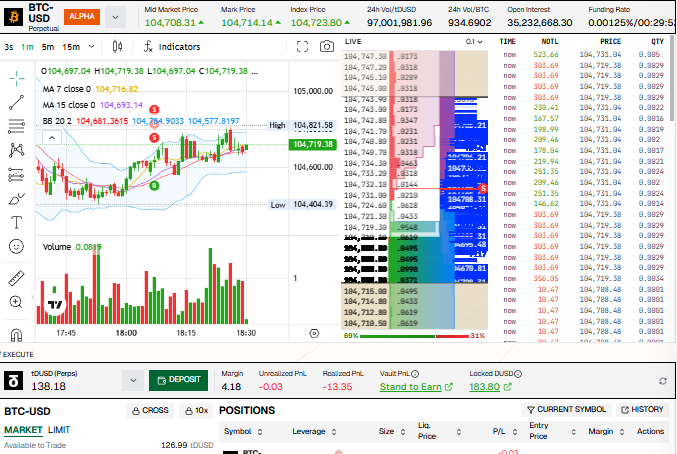Toggle CROSS margin mode
Viewport: 677px width, 454px height.
coord(150,410)
